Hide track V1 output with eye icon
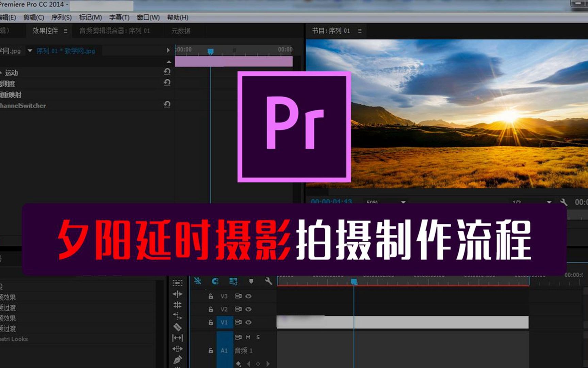The image size is (588, 368). 248,322
